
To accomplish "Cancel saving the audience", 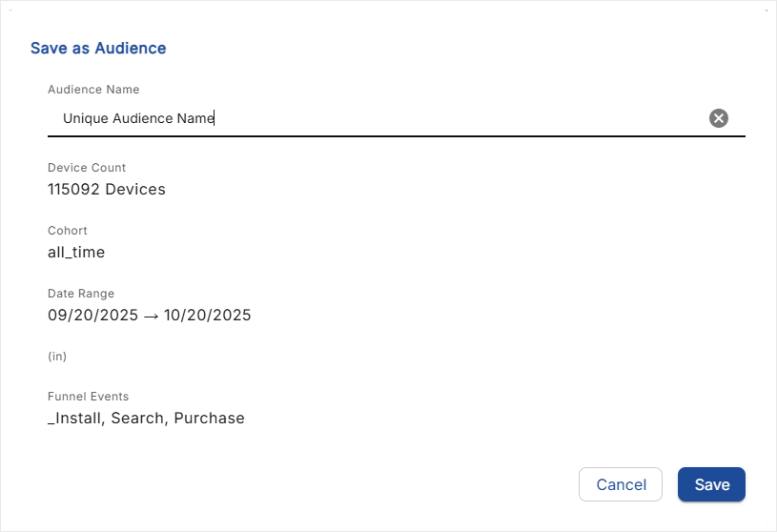I will [620, 484].
